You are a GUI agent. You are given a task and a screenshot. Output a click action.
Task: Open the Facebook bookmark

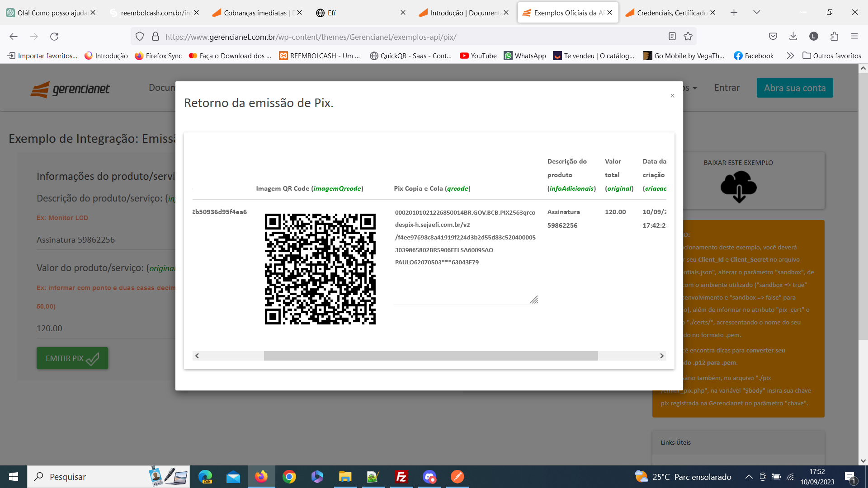click(x=754, y=56)
